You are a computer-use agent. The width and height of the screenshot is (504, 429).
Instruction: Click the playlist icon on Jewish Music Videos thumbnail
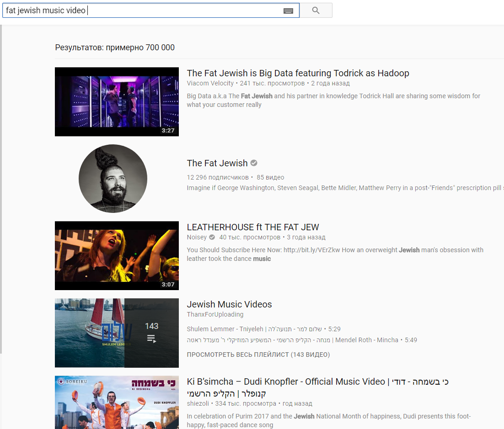pyautogui.click(x=151, y=339)
